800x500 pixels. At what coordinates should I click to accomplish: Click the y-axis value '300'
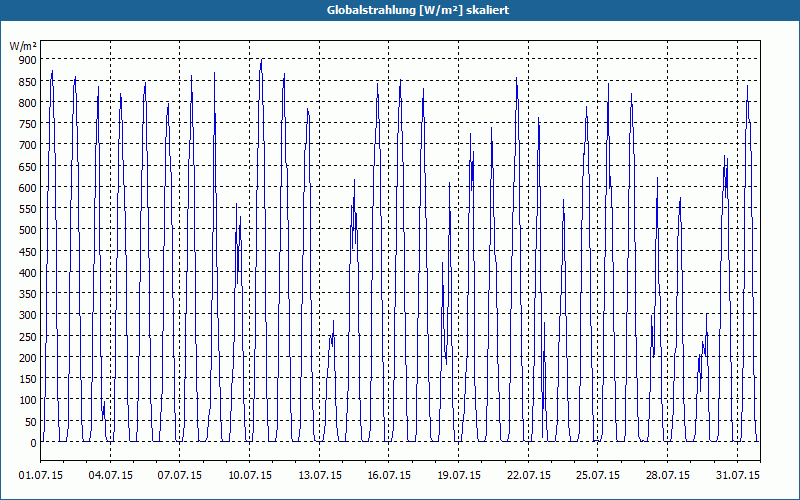(27, 315)
